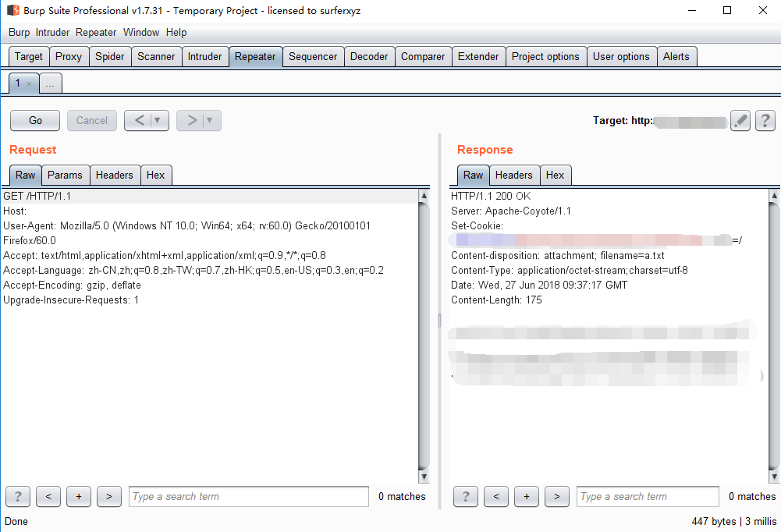
Task: Click the request search help icon
Action: tap(18, 497)
